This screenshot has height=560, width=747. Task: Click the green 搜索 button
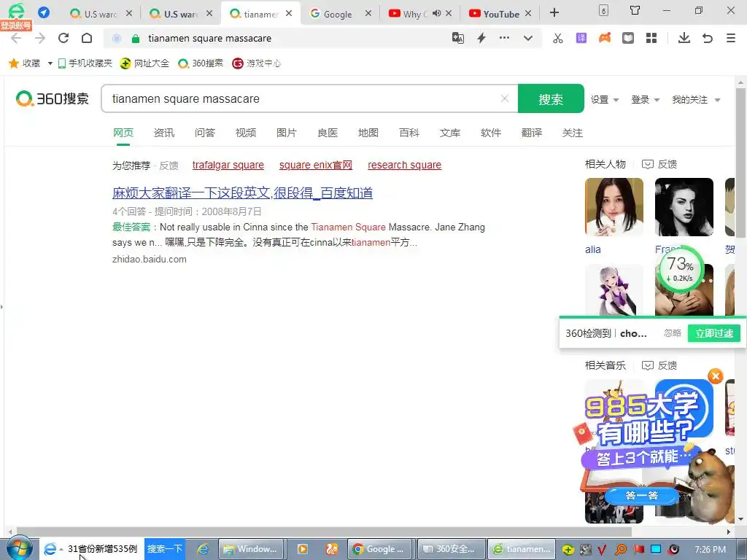(551, 98)
